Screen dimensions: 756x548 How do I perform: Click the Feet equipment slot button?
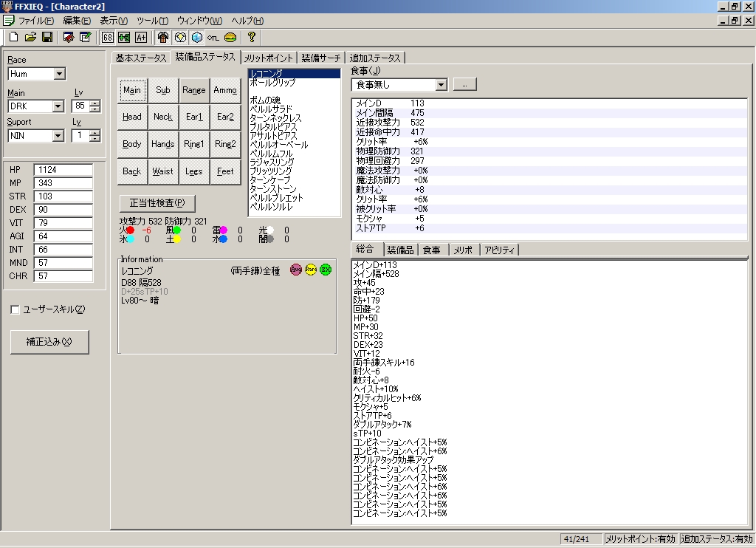[x=225, y=171]
